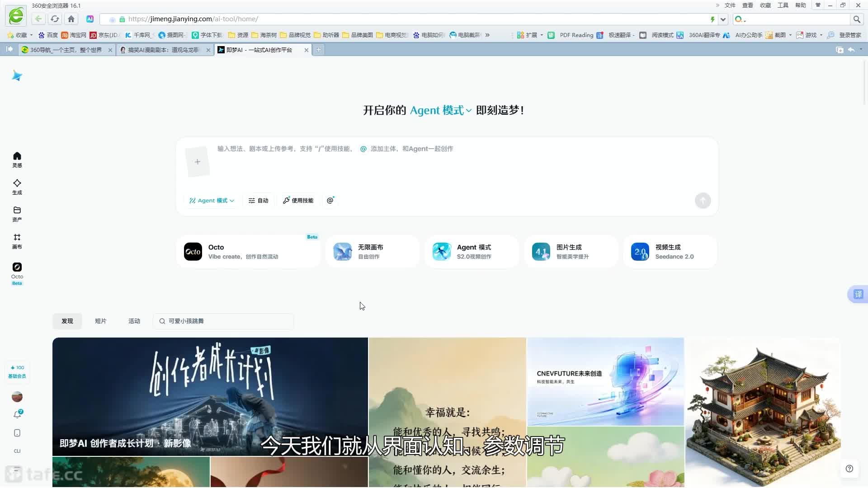Viewport: 868px width, 488px height.
Task: Click the browser search magnifier icon
Action: pyautogui.click(x=856, y=19)
